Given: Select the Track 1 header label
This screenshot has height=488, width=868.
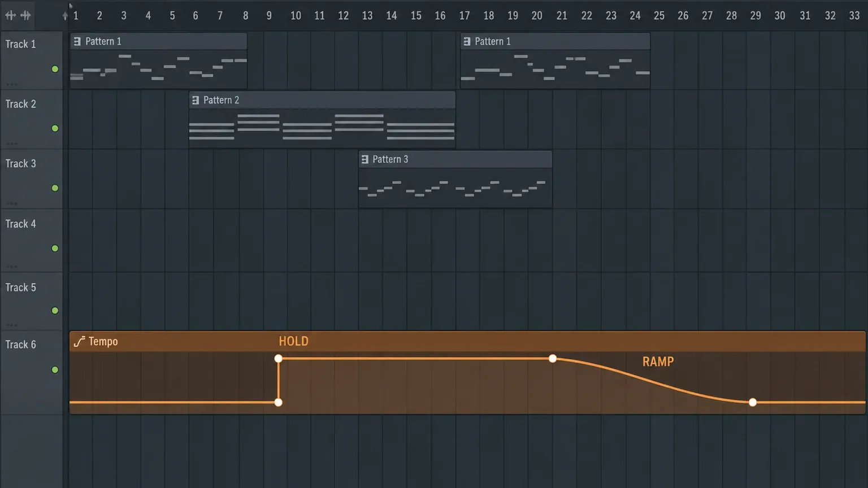Looking at the screenshot, I should 20,44.
